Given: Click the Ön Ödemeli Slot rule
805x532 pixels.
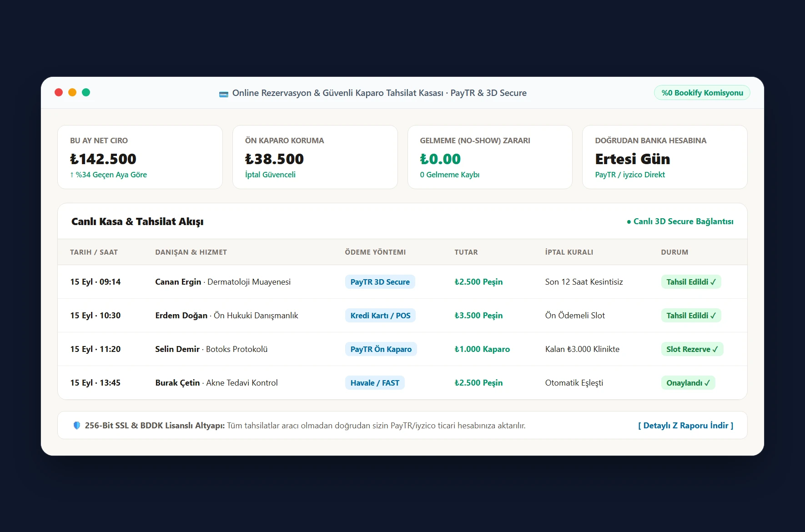Looking at the screenshot, I should tap(575, 316).
